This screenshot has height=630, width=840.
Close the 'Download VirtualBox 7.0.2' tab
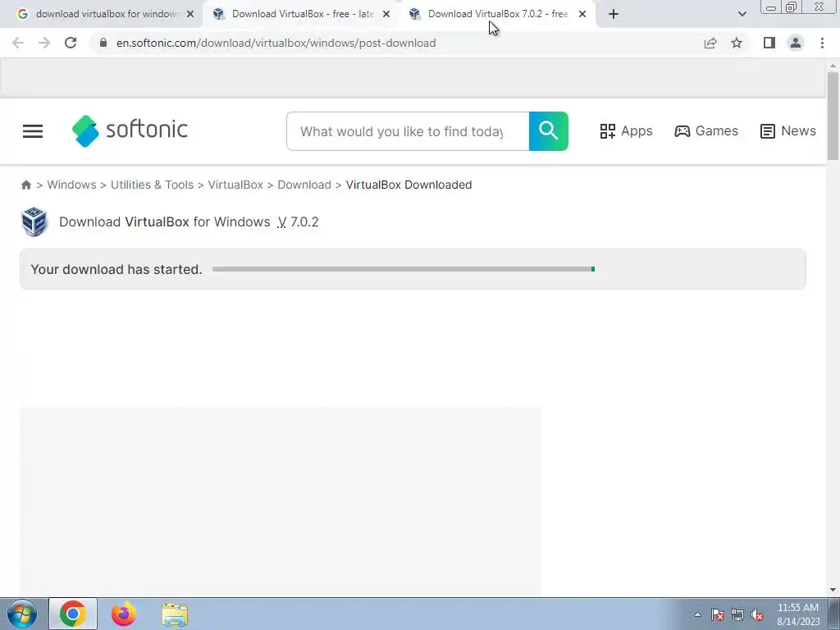(x=582, y=15)
